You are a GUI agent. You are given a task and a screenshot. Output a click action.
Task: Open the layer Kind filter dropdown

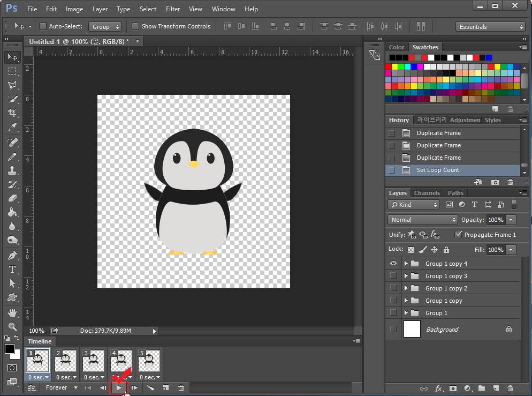tap(413, 205)
